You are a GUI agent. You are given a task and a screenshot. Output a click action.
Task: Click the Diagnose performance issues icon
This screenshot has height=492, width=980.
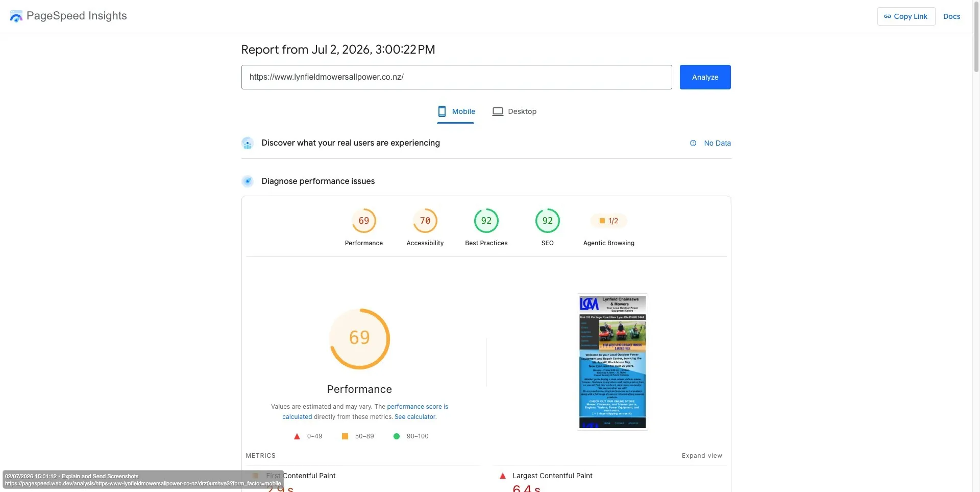(248, 181)
